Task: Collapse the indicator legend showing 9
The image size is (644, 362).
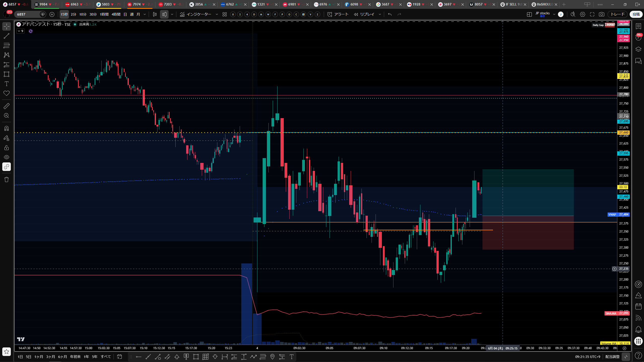Action: (x=20, y=31)
